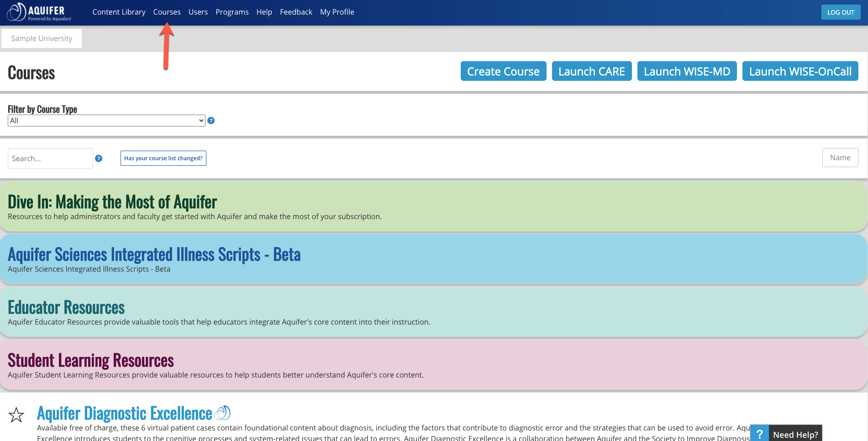Image resolution: width=868 pixels, height=441 pixels.
Task: Favorite Aquifer Diagnostic Excellence with the star
Action: click(x=16, y=415)
